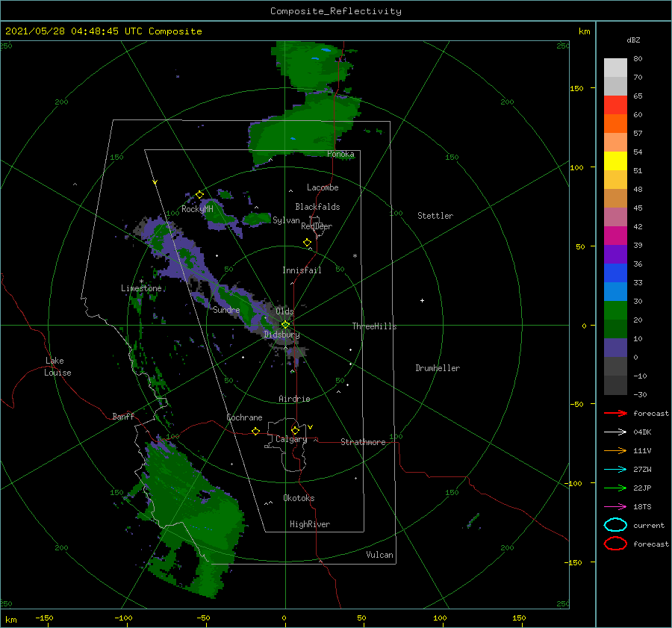
Task: Click the Composite_Reflectivity title text
Action: (335, 11)
